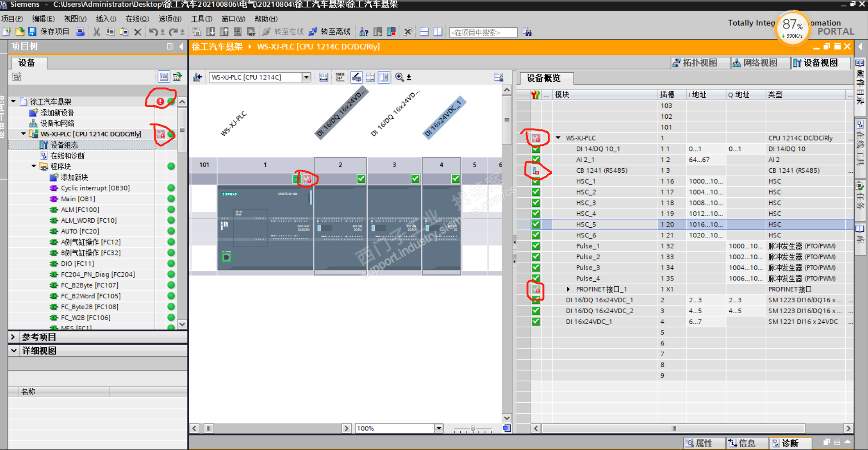Click the project search binoculars icon
The image size is (868, 450).
pyautogui.click(x=527, y=32)
